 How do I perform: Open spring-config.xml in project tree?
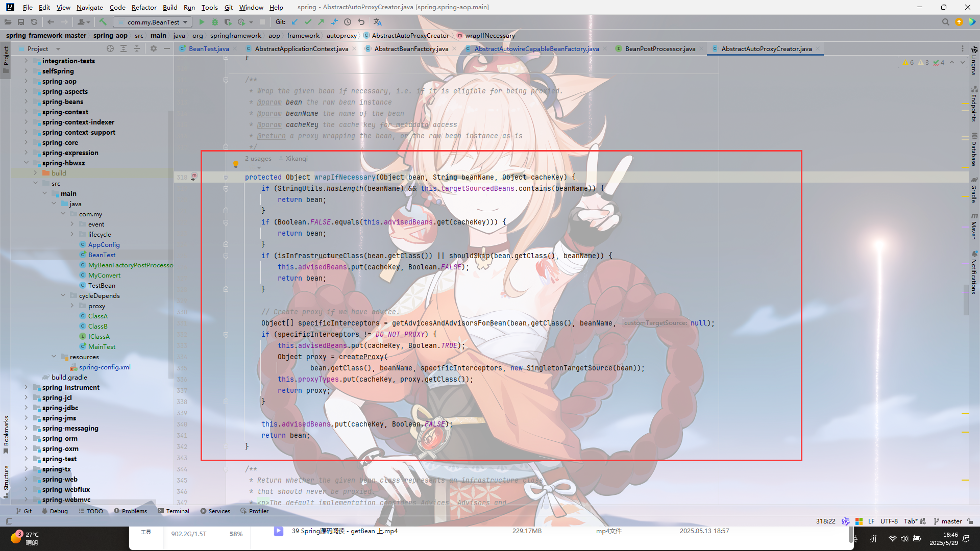(105, 367)
